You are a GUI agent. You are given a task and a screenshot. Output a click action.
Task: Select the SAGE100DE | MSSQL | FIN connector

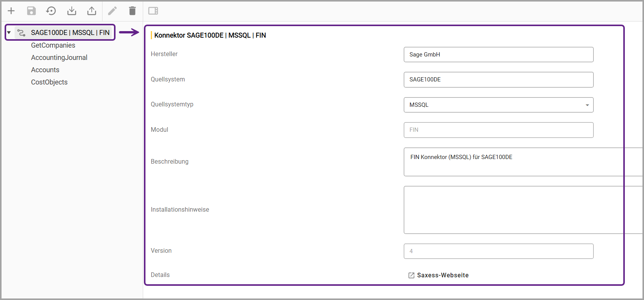coord(70,33)
